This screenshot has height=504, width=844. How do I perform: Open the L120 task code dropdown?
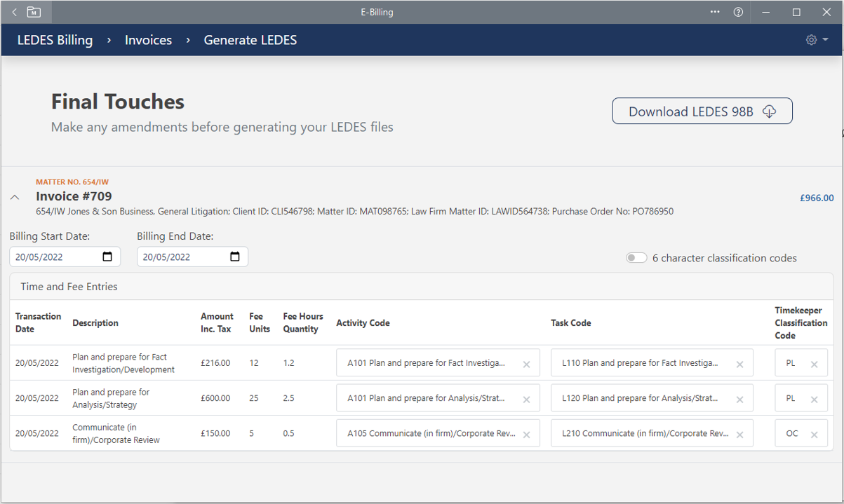click(x=640, y=398)
